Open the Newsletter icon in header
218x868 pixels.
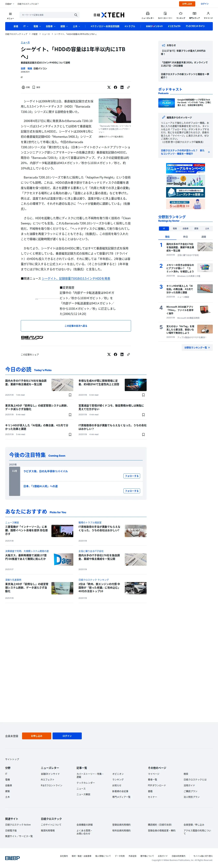[x=148, y=13]
